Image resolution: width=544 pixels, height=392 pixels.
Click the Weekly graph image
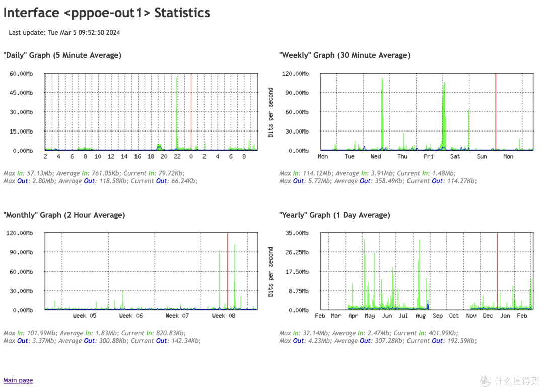point(401,115)
